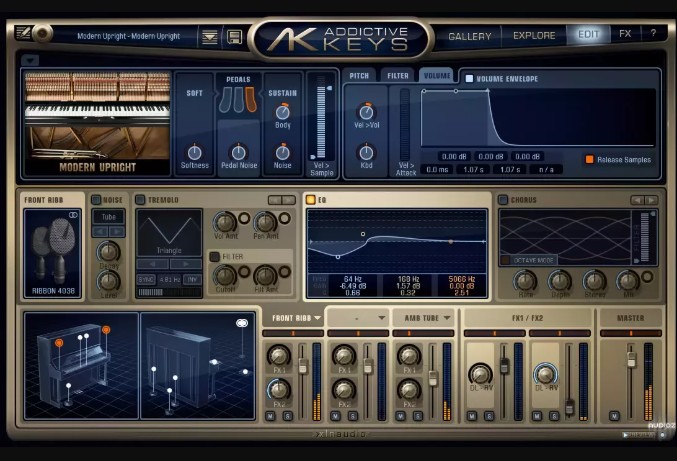Disable the EQ section

[310, 199]
